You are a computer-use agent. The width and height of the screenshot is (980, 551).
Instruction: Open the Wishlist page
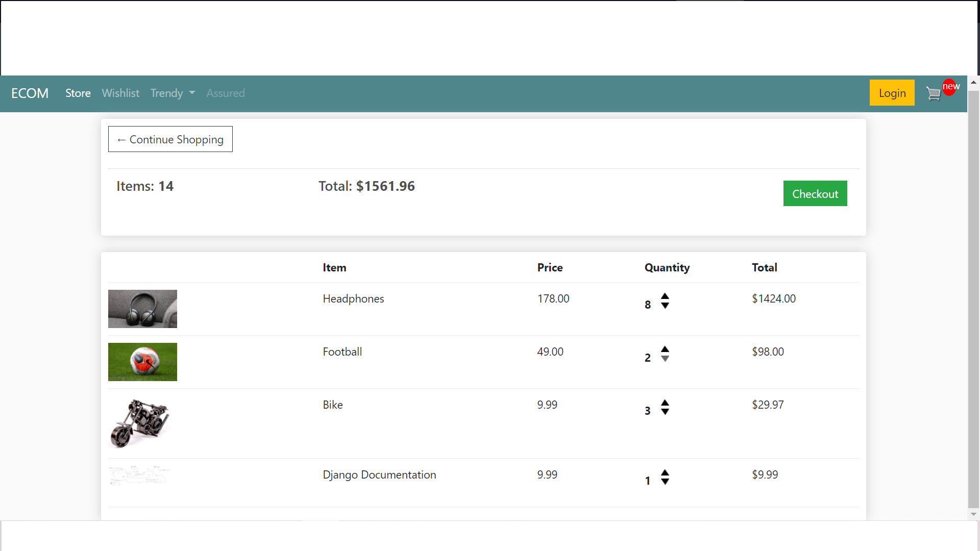120,93
